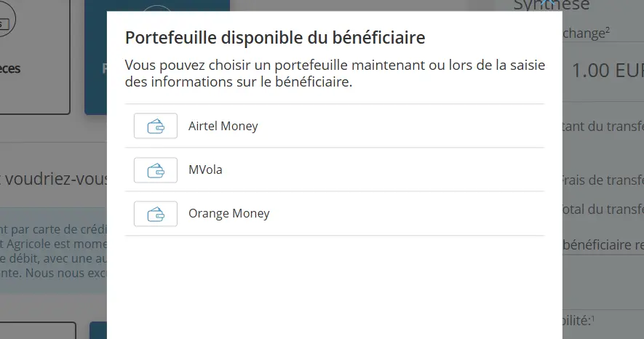Click the 'Portefeuille disponible du bénéficiaire' title
This screenshot has width=644, height=339.
(x=275, y=38)
